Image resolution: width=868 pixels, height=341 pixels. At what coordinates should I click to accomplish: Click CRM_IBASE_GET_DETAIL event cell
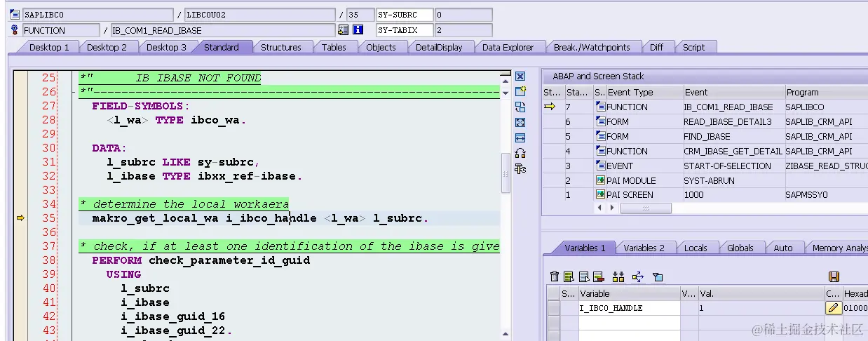tap(733, 151)
